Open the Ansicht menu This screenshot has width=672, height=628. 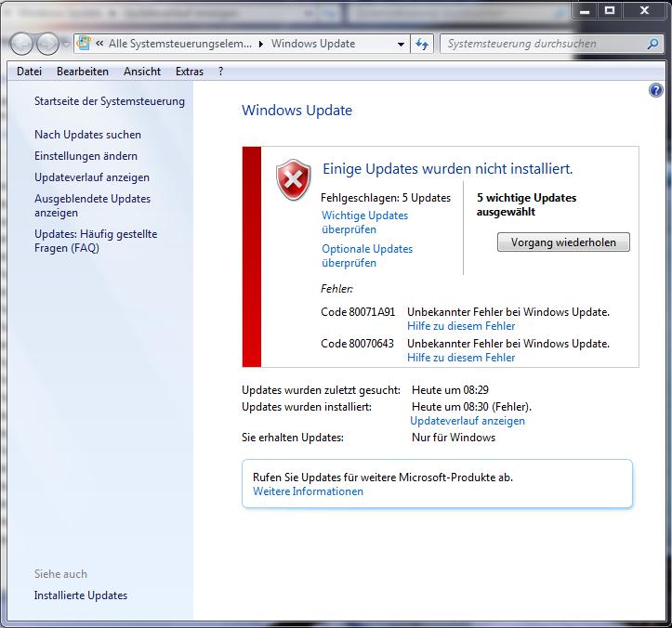click(141, 72)
